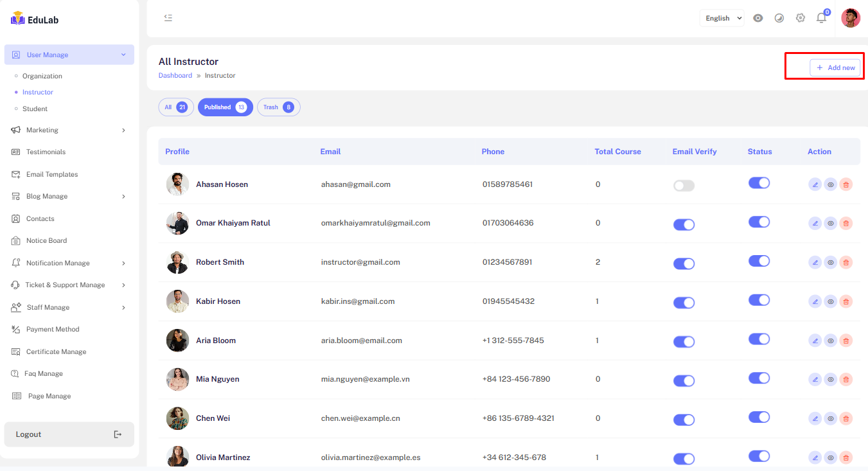Open the English language dropdown
This screenshot has width=868, height=471.
722,18
